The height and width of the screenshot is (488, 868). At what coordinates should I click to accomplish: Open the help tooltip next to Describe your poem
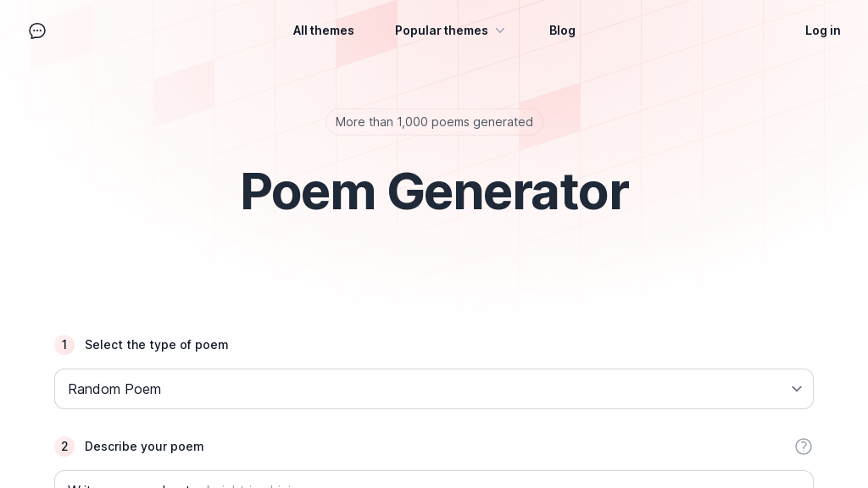pyautogui.click(x=804, y=446)
